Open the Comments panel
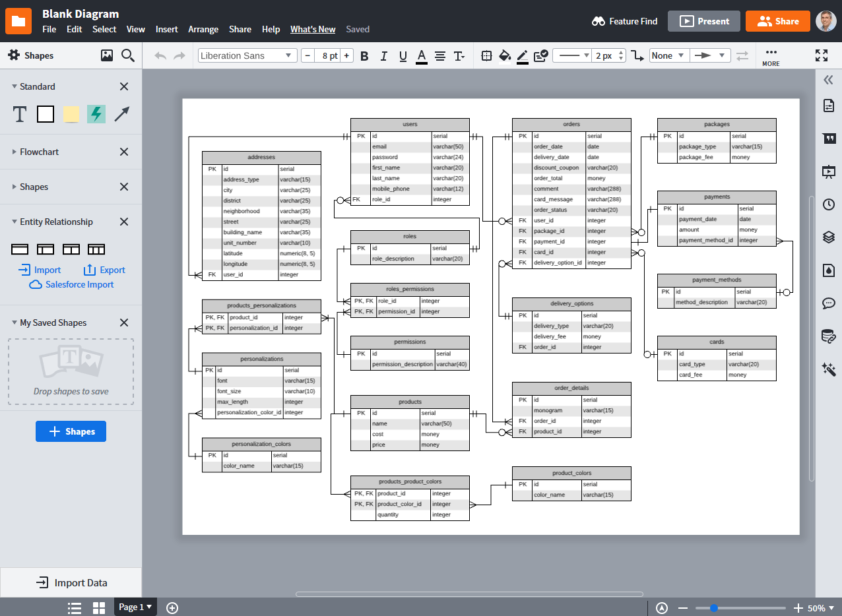 829,303
